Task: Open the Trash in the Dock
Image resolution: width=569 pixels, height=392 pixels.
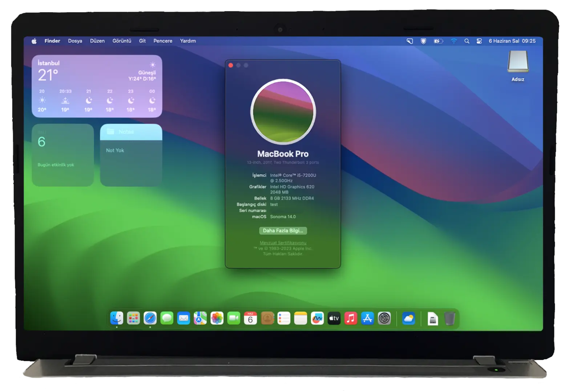Action: click(x=449, y=318)
